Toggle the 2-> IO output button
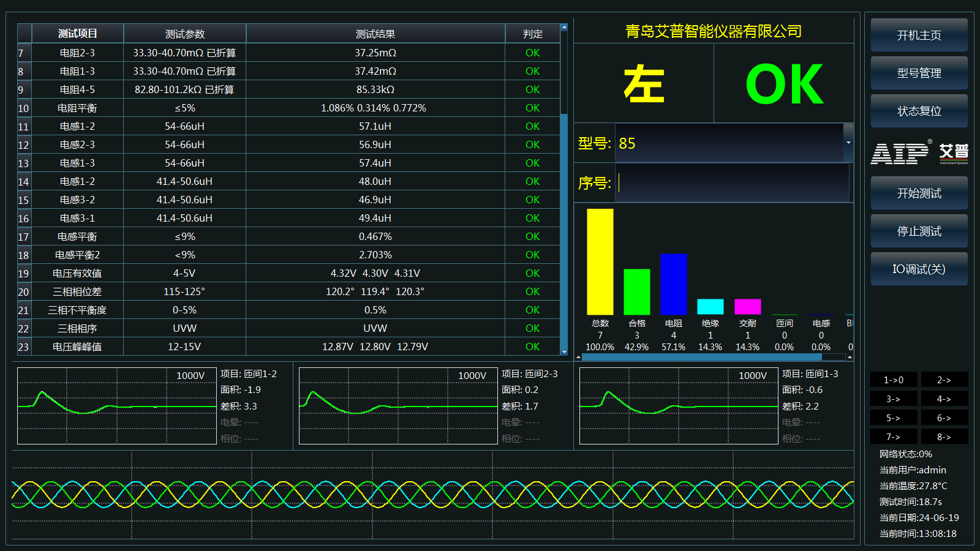 pos(944,380)
